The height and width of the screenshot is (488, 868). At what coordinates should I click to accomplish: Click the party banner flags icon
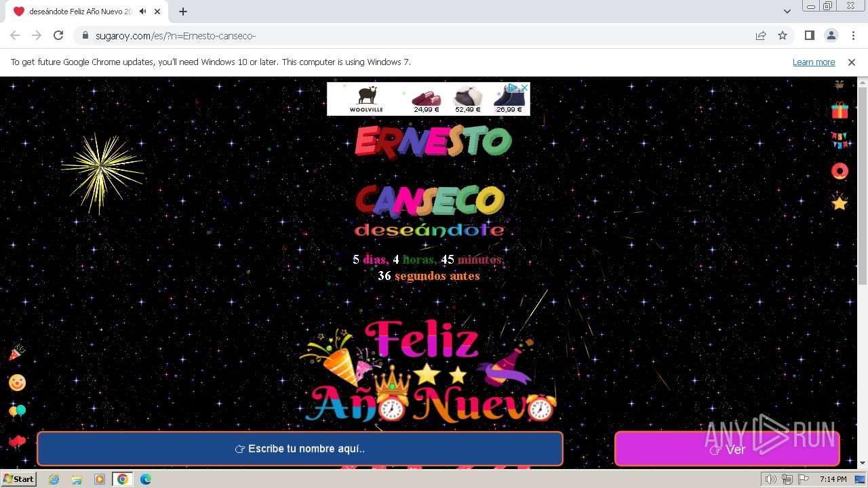pyautogui.click(x=840, y=140)
